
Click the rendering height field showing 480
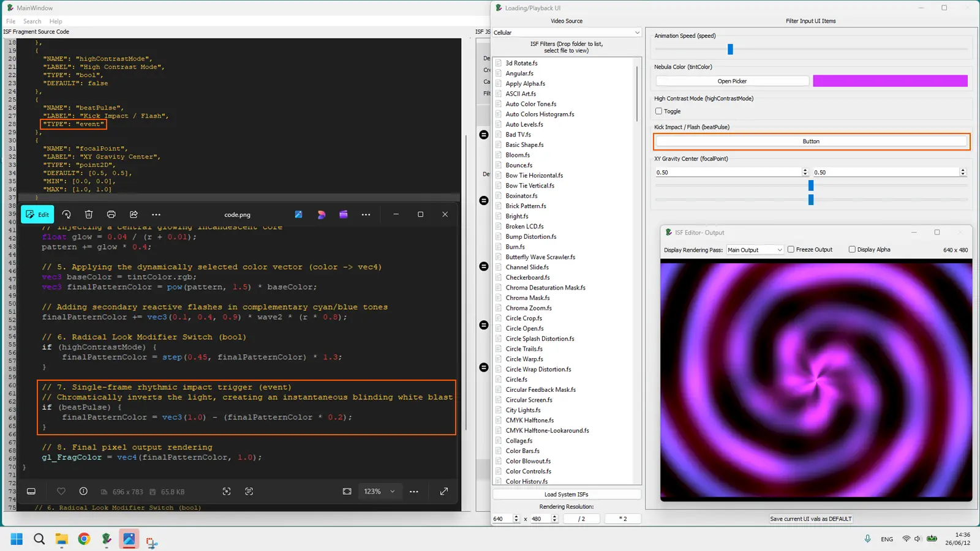click(540, 519)
